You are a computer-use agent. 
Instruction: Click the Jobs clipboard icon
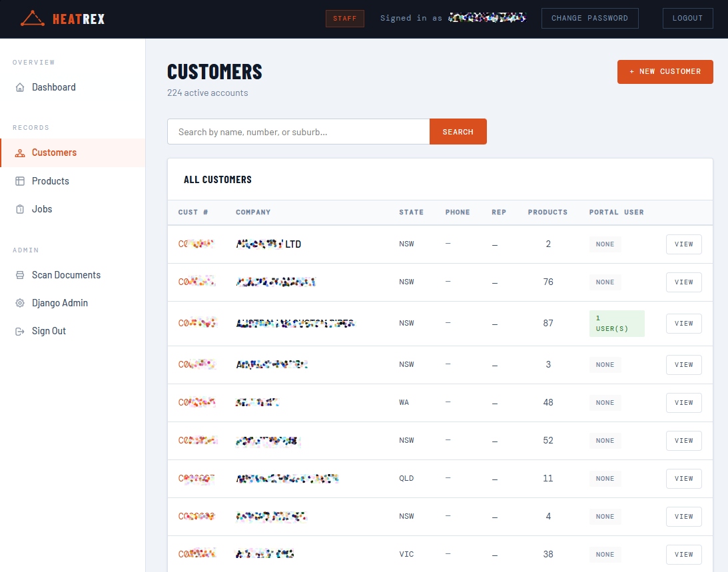(20, 209)
